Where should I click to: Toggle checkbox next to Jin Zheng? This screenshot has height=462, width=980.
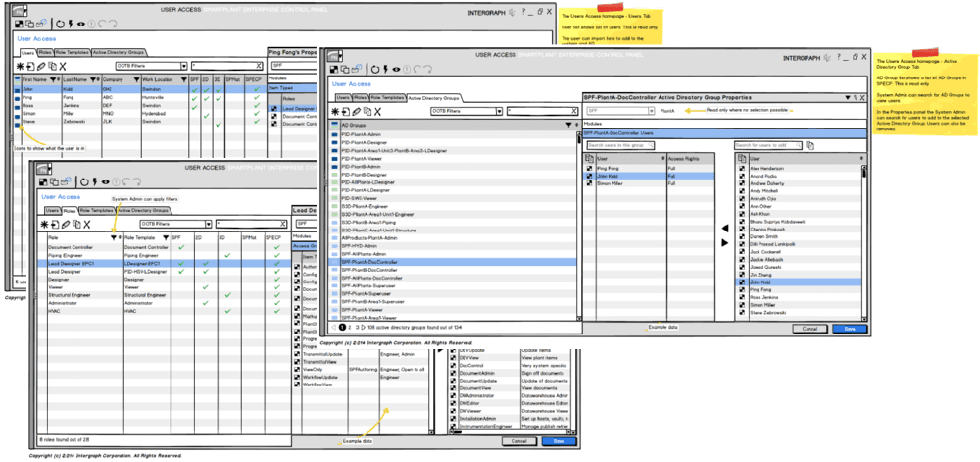pyautogui.click(x=741, y=275)
